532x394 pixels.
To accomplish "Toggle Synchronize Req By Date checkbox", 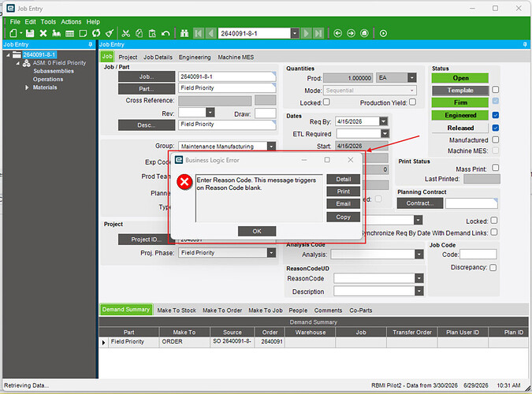I will point(494,232).
